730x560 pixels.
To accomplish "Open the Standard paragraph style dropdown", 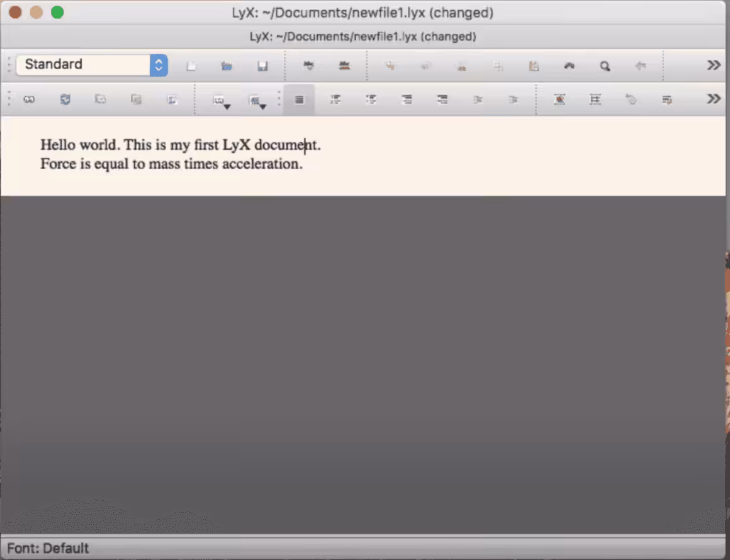I will point(91,64).
